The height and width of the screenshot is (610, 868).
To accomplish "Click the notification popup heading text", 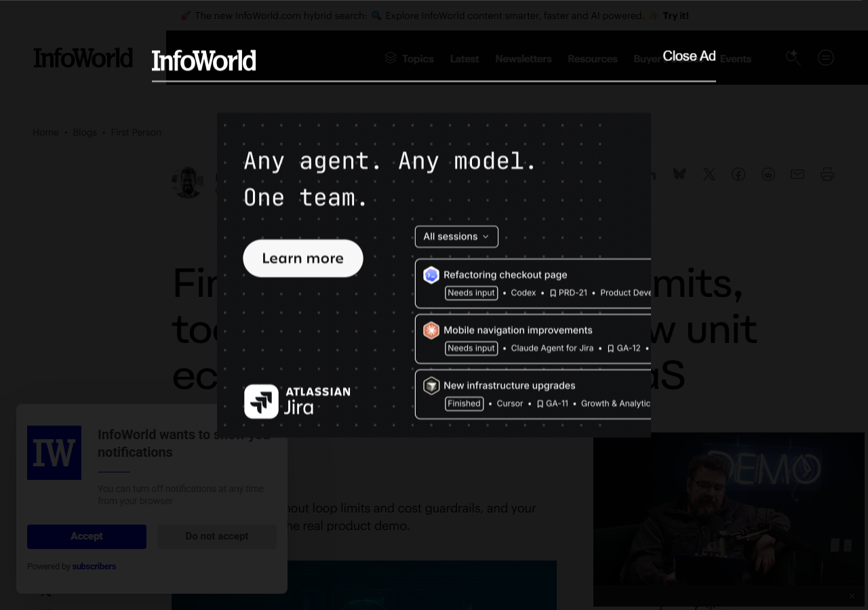I will [184, 443].
